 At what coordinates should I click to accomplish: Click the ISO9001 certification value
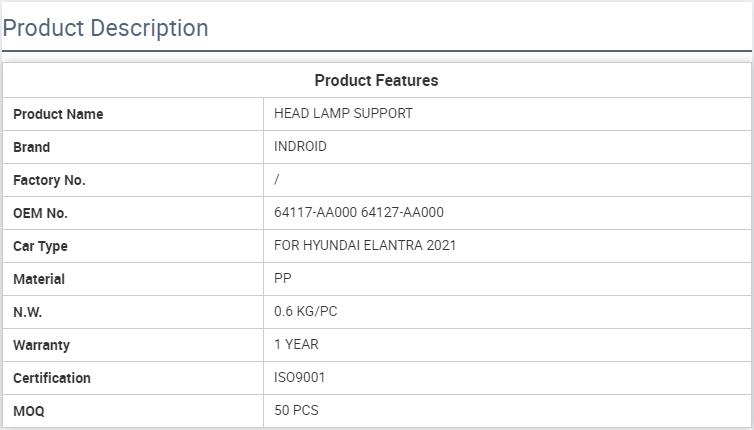pos(300,377)
